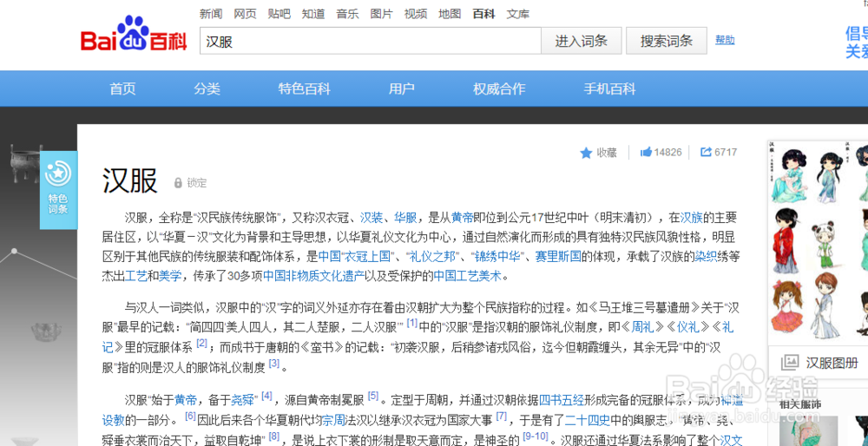The image size is (868, 446).
Task: Click citation reference [8]
Action: (274, 436)
